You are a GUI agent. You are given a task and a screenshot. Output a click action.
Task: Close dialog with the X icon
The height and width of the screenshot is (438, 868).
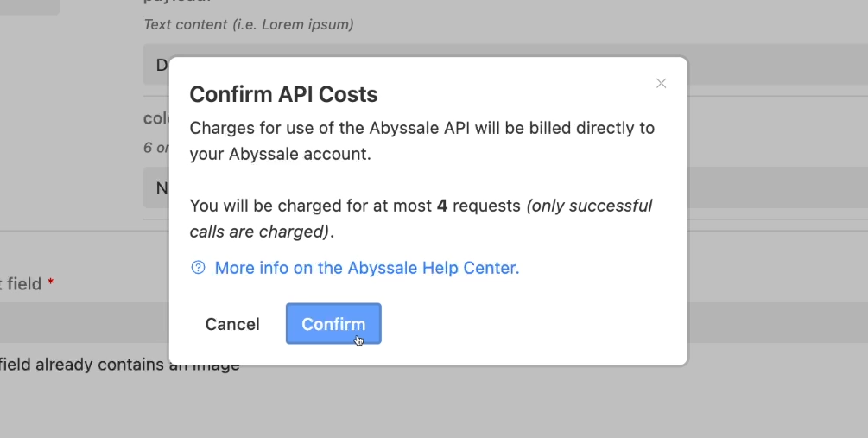tap(661, 83)
